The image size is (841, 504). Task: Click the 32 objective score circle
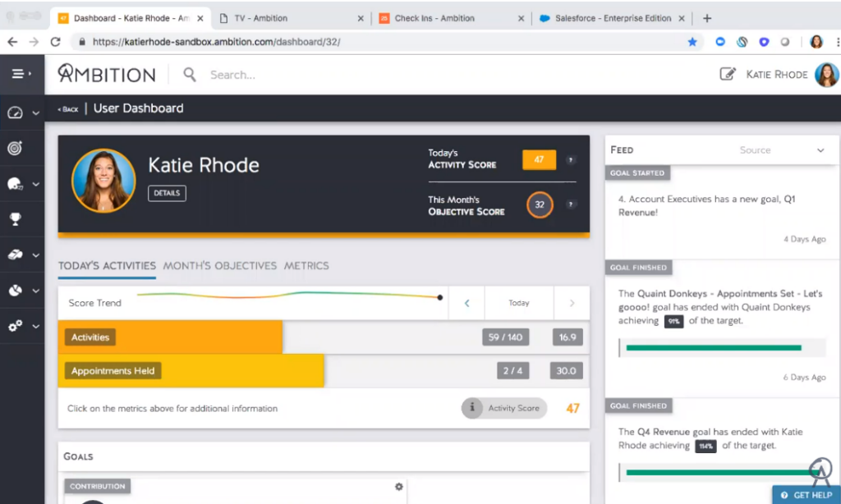pyautogui.click(x=540, y=204)
